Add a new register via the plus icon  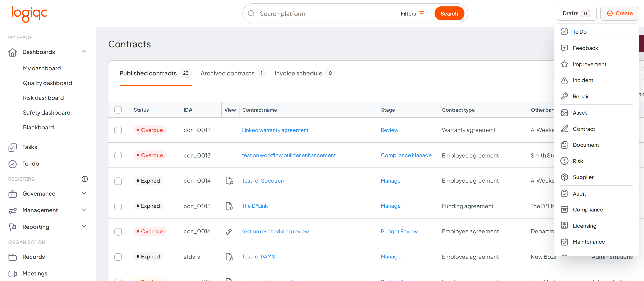(85, 179)
